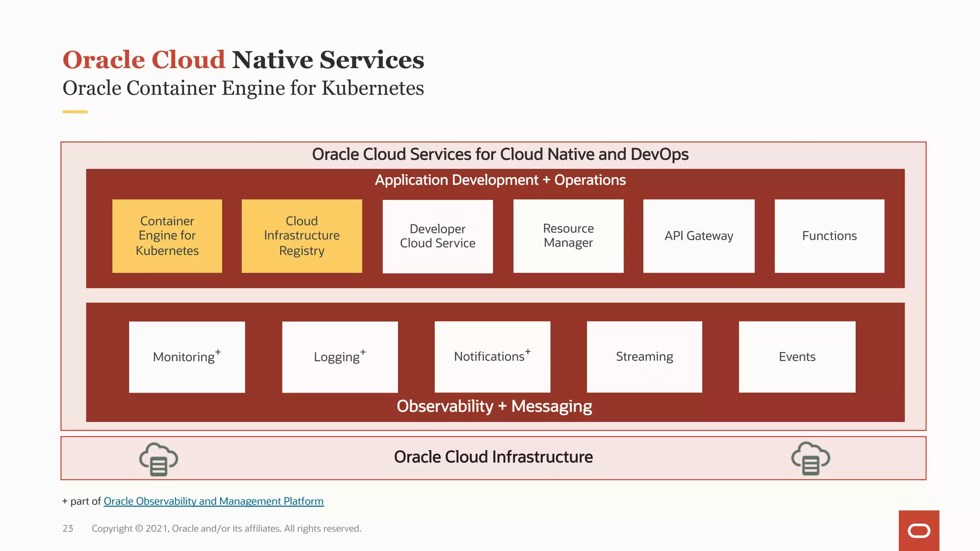980x551 pixels.
Task: Click the Logging service box
Action: tap(340, 357)
